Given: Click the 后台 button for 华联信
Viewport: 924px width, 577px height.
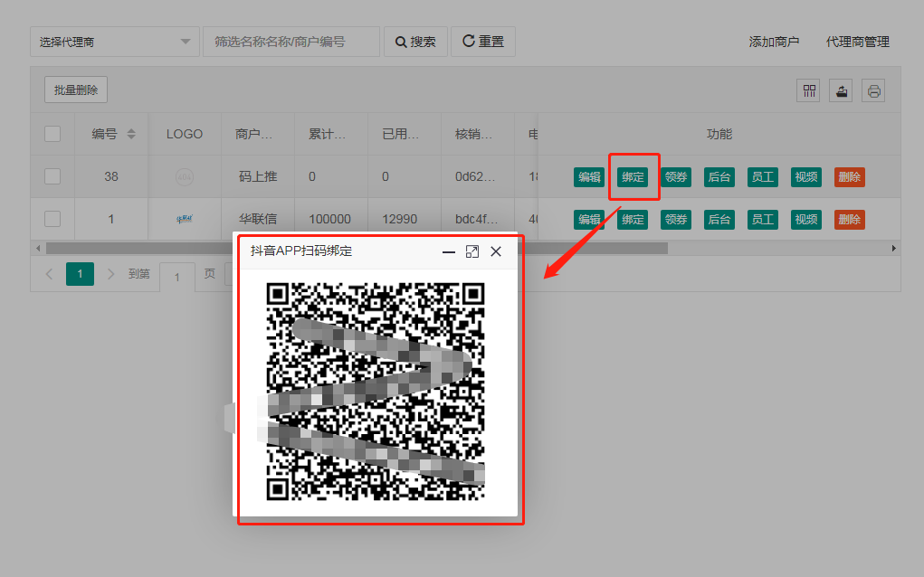Looking at the screenshot, I should [x=719, y=220].
